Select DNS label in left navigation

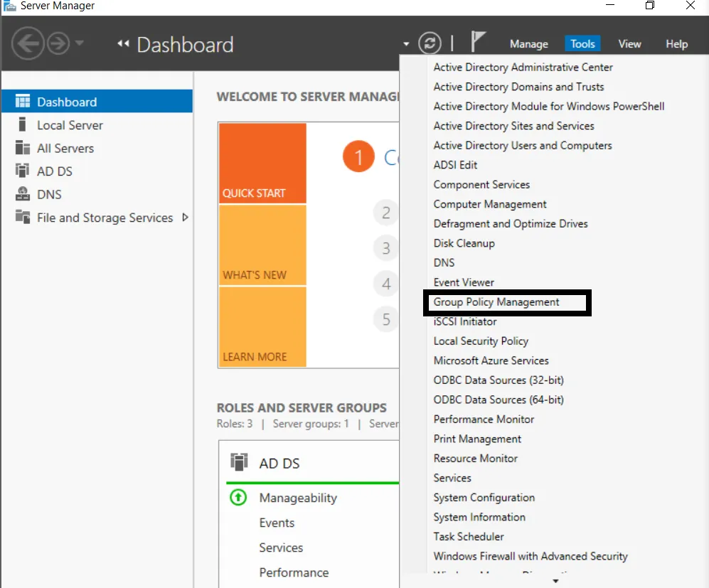point(49,194)
